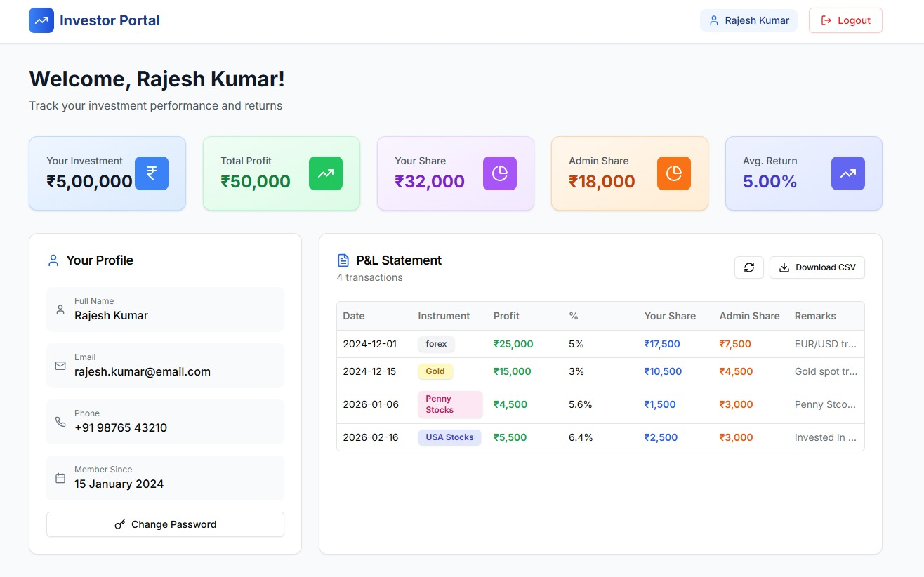Image resolution: width=924 pixels, height=577 pixels.
Task: Click the refresh icon in P&L Statement panel
Action: pos(748,267)
